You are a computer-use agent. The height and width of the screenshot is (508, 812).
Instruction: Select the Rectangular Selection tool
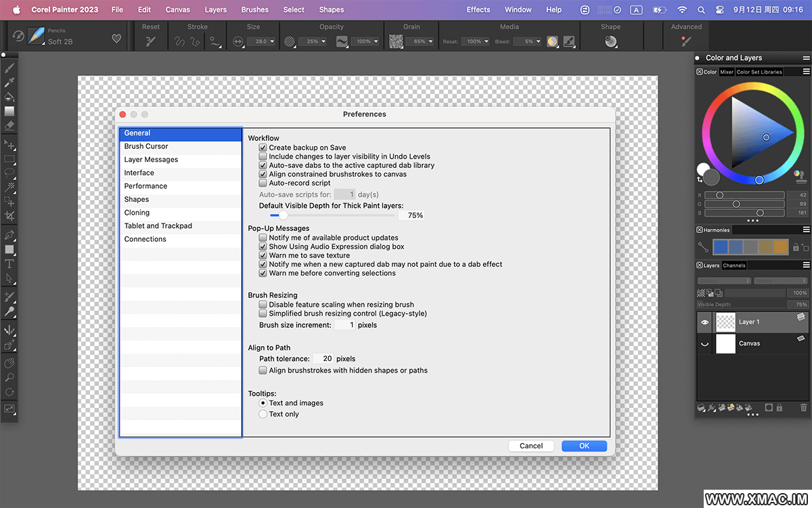(x=9, y=159)
